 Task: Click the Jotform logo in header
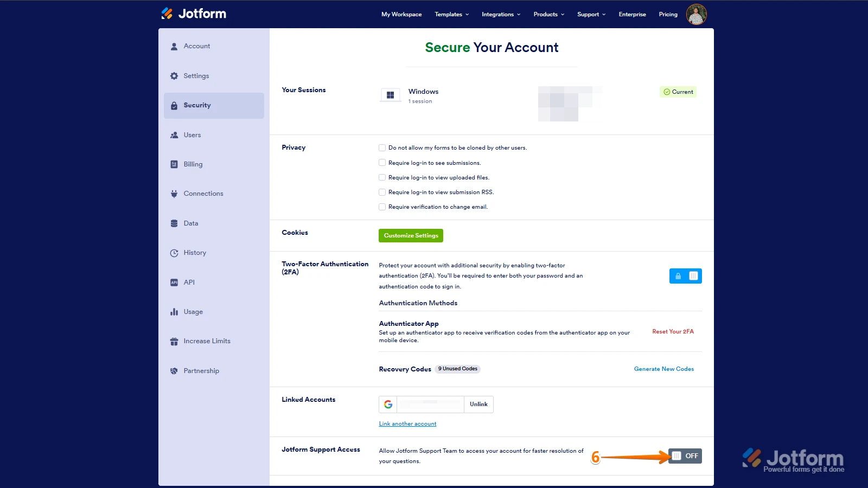tap(194, 14)
